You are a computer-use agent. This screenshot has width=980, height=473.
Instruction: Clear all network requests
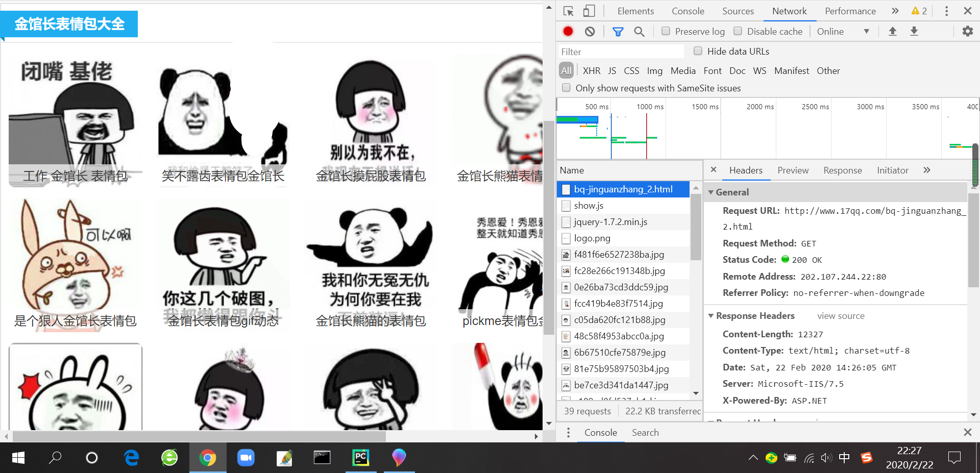[x=590, y=31]
